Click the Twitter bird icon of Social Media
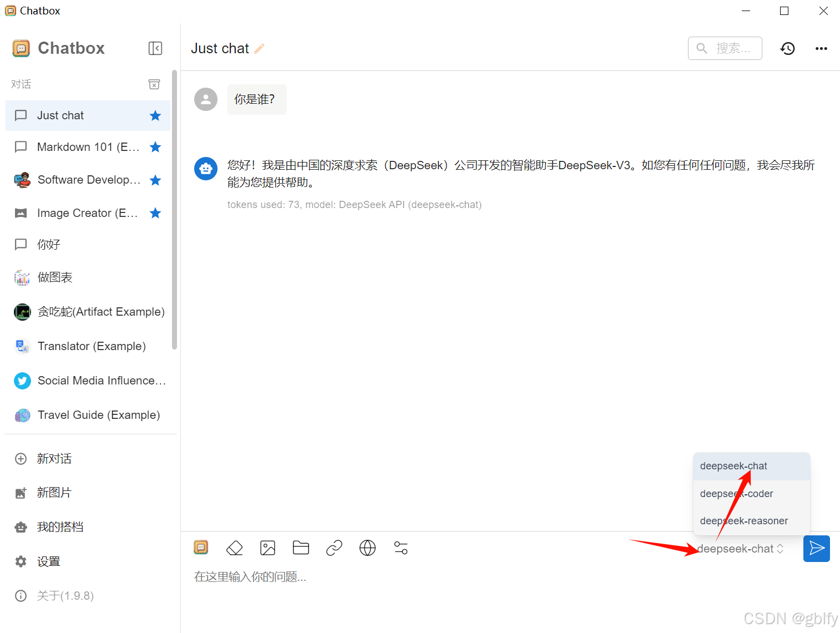This screenshot has height=633, width=840. click(22, 381)
